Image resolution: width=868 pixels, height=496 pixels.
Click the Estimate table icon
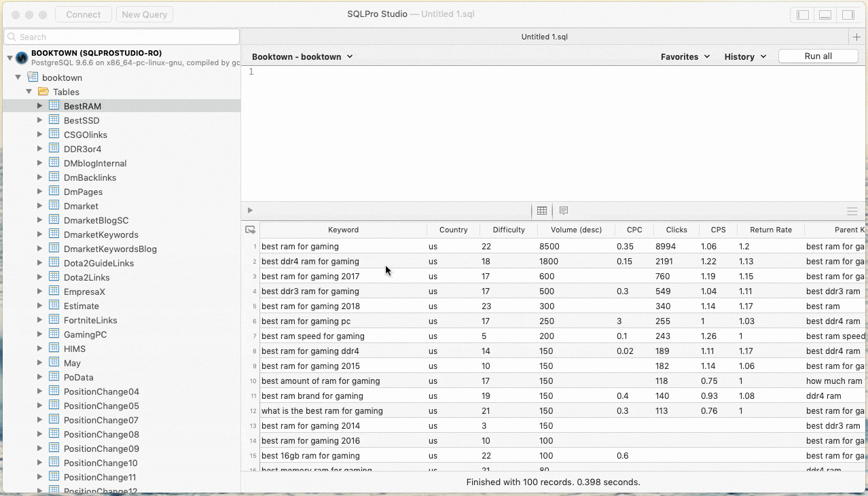54,305
